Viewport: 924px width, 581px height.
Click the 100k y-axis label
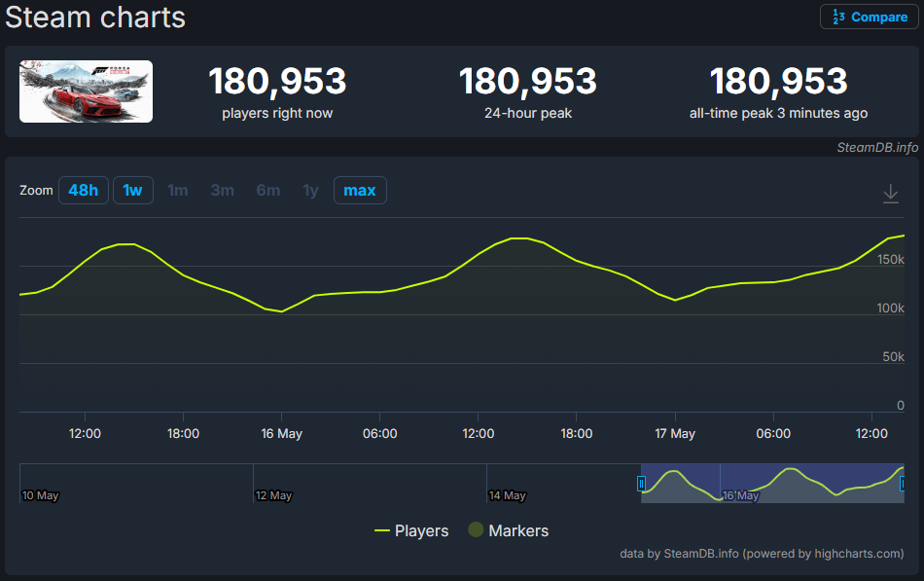point(890,308)
